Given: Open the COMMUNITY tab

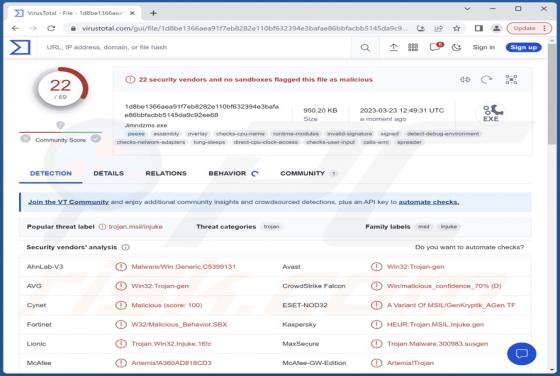Looking at the screenshot, I should click(x=308, y=173).
